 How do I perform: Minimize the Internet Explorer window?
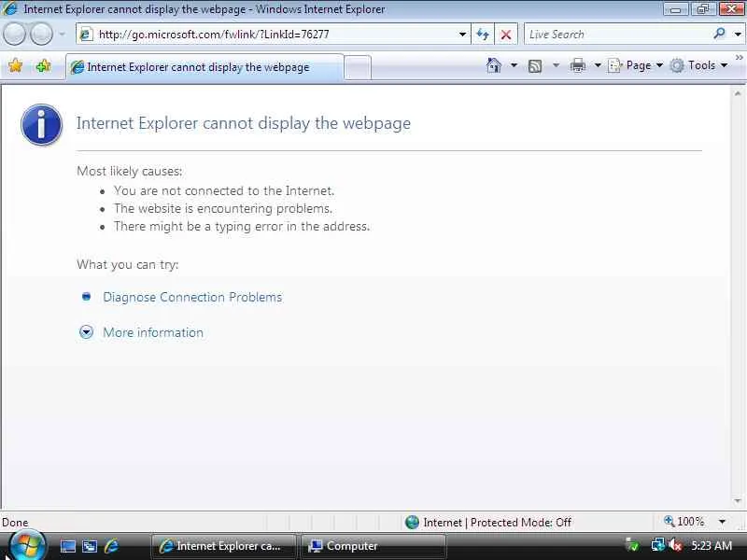676,9
